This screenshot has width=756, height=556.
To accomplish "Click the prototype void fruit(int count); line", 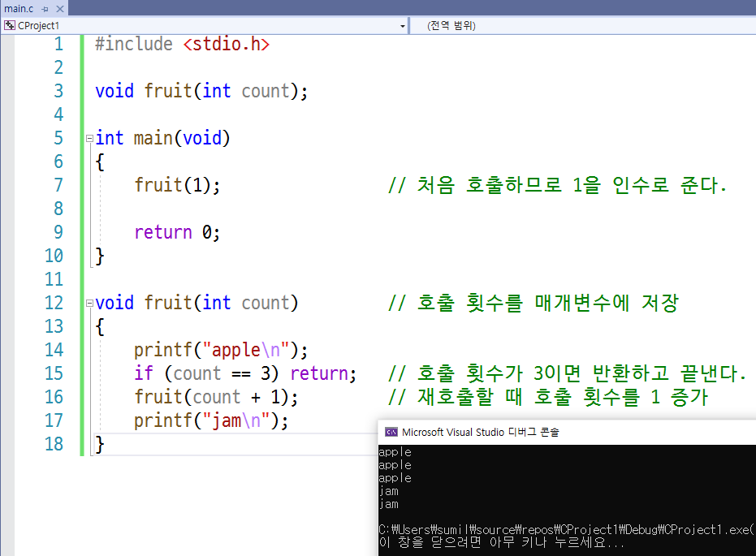I will [x=201, y=91].
